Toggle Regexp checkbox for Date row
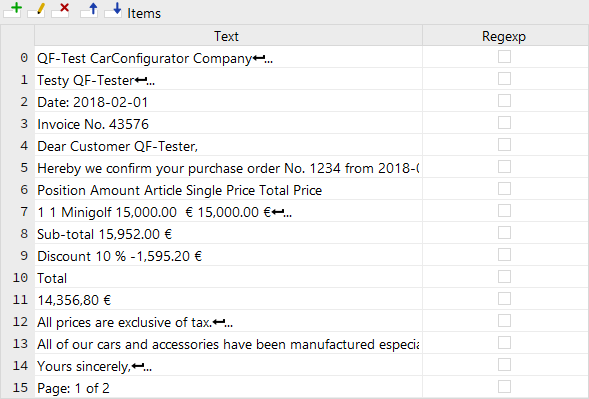This screenshot has height=399, width=589. coord(504,101)
